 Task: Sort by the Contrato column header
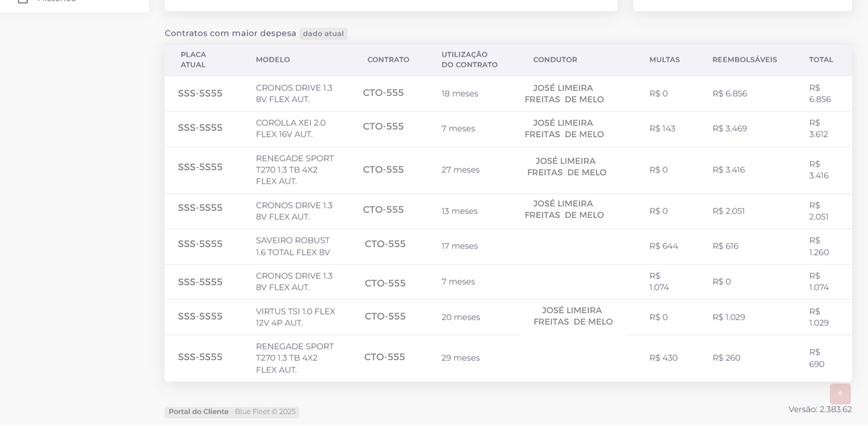click(388, 60)
